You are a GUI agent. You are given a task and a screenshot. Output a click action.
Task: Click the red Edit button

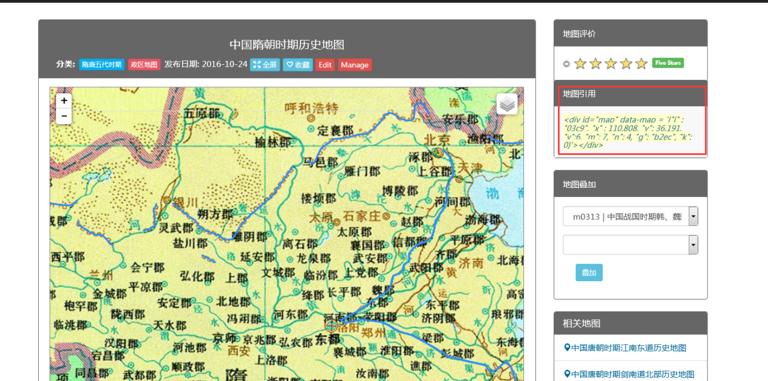pos(325,65)
